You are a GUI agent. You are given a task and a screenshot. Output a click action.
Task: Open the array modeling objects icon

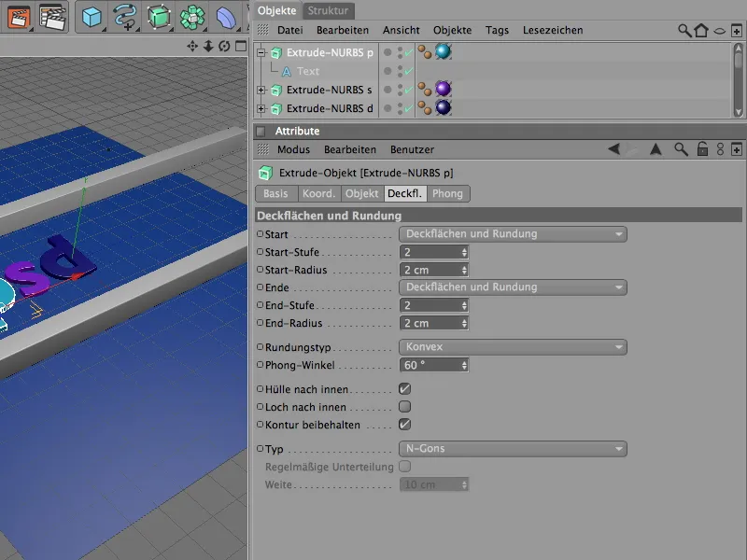pyautogui.click(x=192, y=17)
